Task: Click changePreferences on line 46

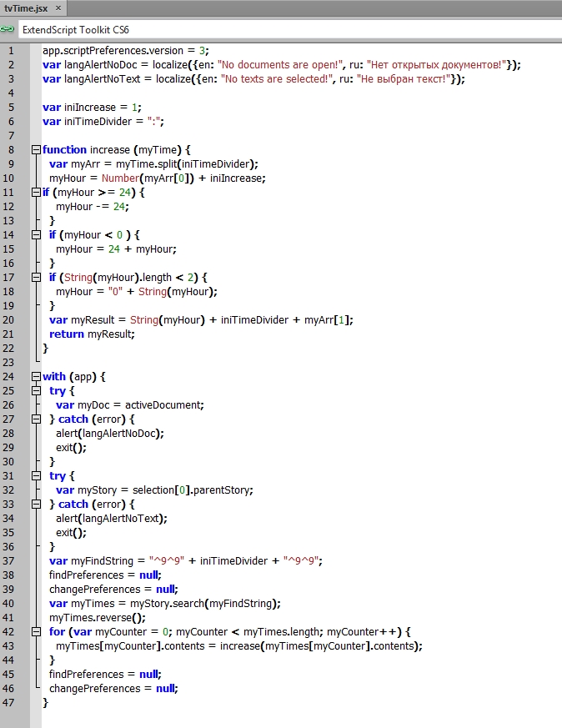Action: (95, 689)
